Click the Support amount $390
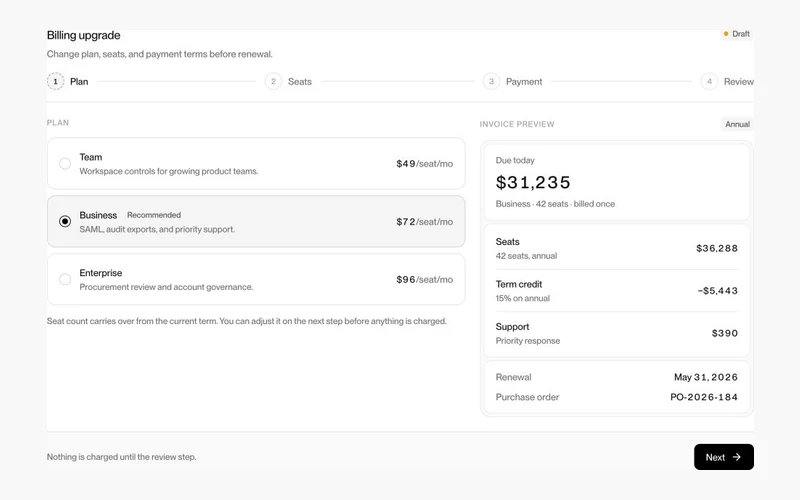 [725, 333]
